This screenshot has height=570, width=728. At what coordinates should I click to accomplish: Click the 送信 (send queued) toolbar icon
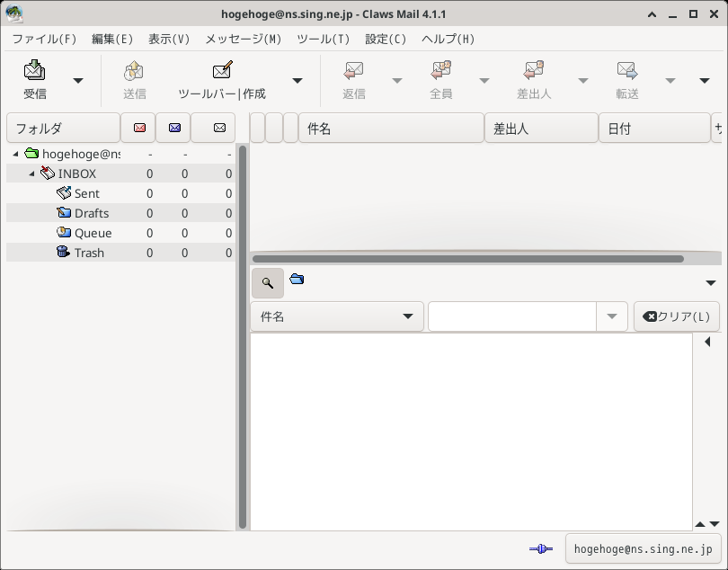point(134,80)
